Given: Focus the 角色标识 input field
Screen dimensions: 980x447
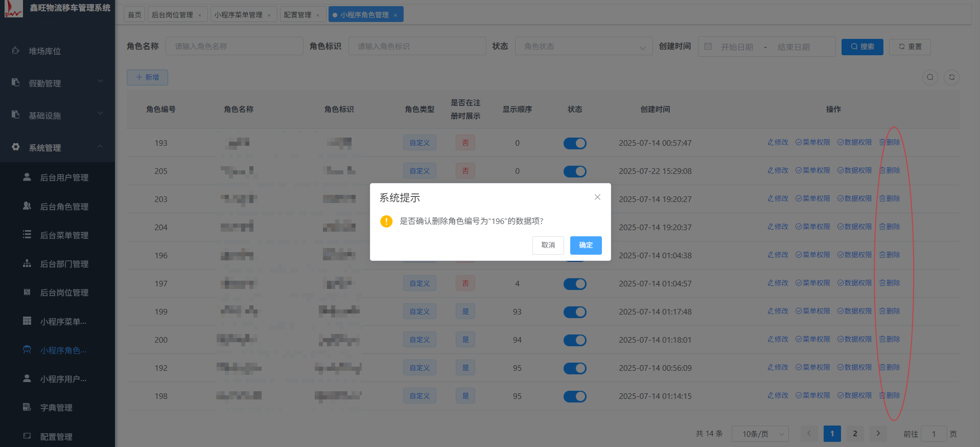Looking at the screenshot, I should tap(417, 46).
